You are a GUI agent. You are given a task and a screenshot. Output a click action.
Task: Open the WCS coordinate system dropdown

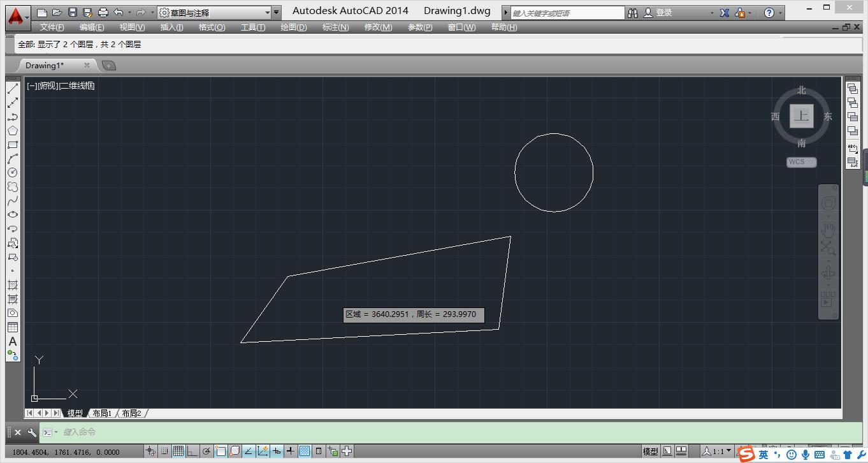(802, 162)
